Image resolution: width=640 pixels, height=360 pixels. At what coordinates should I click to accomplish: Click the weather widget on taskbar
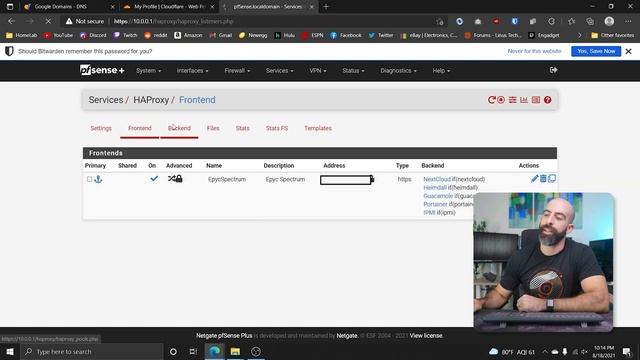pyautogui.click(x=512, y=352)
